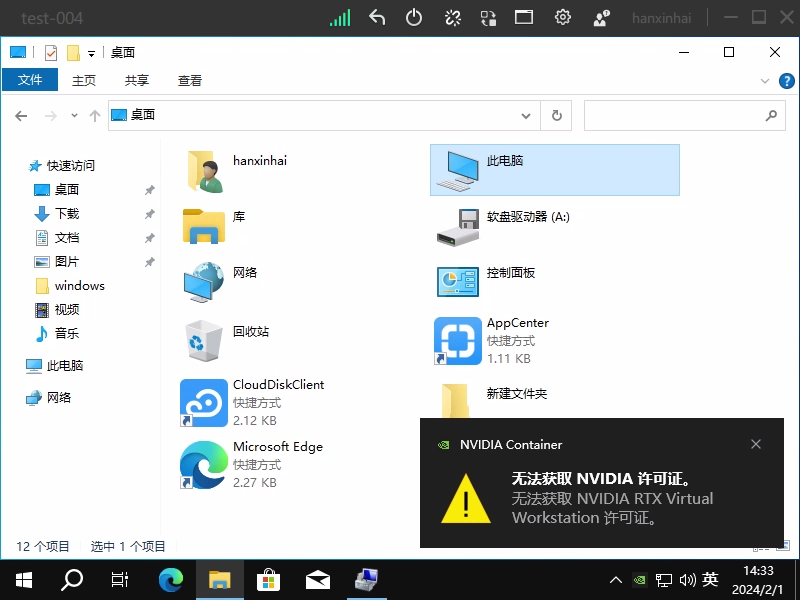Viewport: 800px width, 600px height.
Task: Show hidden system tray icons
Action: (616, 580)
